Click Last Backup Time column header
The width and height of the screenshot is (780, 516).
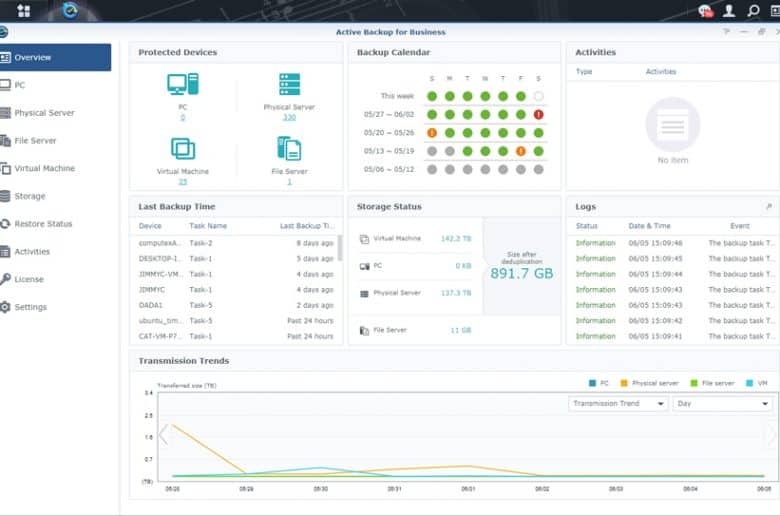point(306,226)
